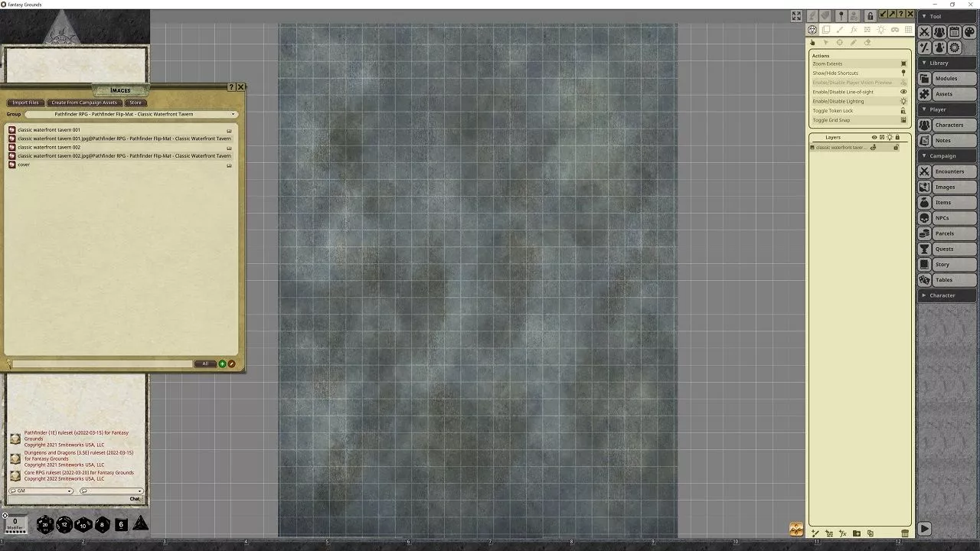Open Assets from the sidebar
980x551 pixels.
947,94
